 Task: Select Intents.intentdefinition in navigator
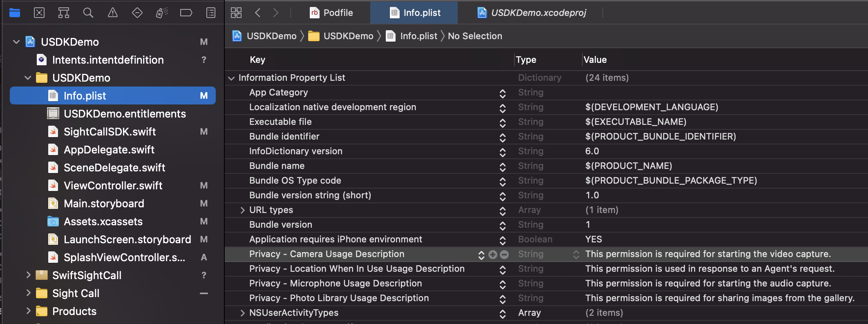pos(108,60)
